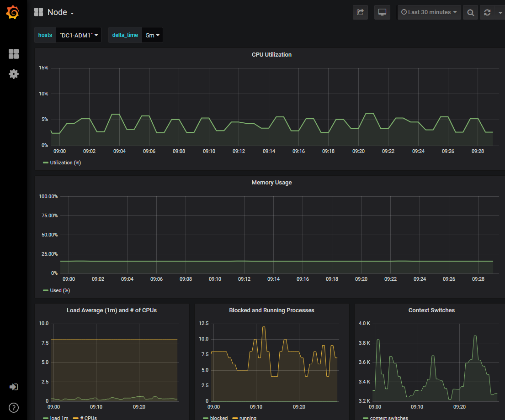
Task: Click the Grafana logo
Action: point(12,12)
